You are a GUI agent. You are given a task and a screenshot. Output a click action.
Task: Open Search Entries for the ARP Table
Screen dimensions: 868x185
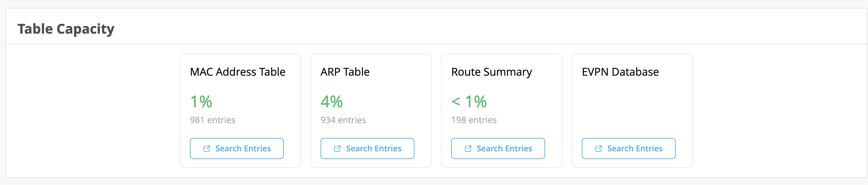367,149
